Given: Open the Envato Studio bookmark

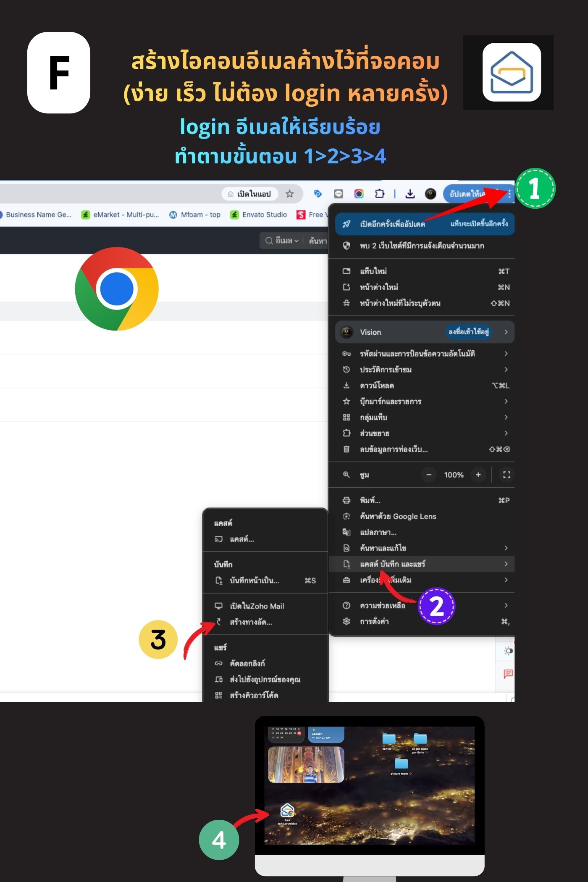Looking at the screenshot, I should pyautogui.click(x=259, y=215).
